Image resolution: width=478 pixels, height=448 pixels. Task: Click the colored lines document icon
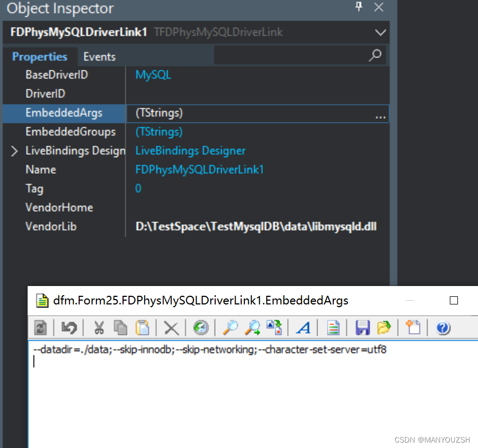point(333,328)
